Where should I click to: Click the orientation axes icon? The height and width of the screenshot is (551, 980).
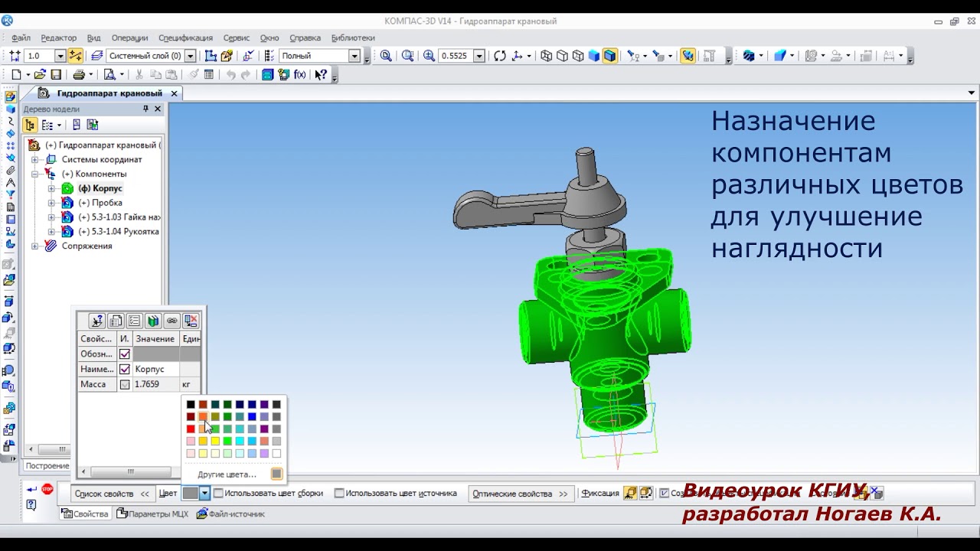(x=518, y=56)
